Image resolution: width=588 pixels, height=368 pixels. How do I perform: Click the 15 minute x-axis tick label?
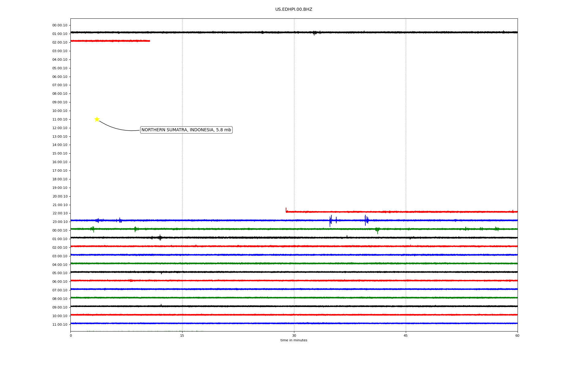(x=182, y=335)
